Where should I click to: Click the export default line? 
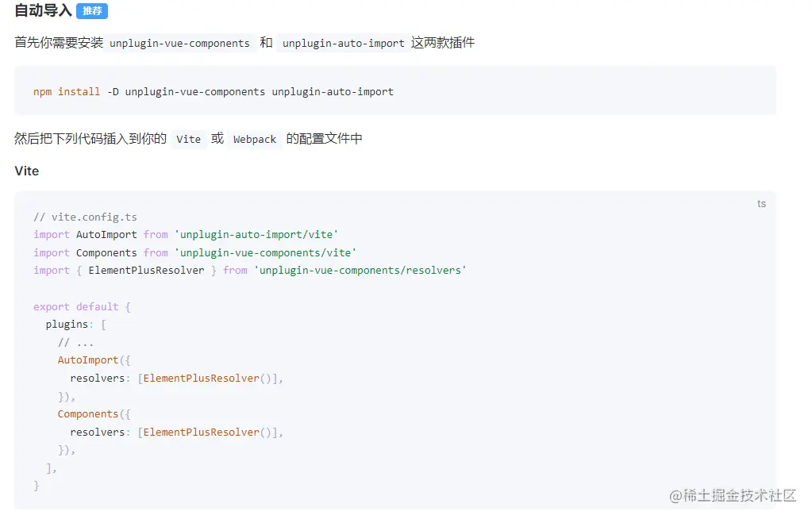coord(82,306)
